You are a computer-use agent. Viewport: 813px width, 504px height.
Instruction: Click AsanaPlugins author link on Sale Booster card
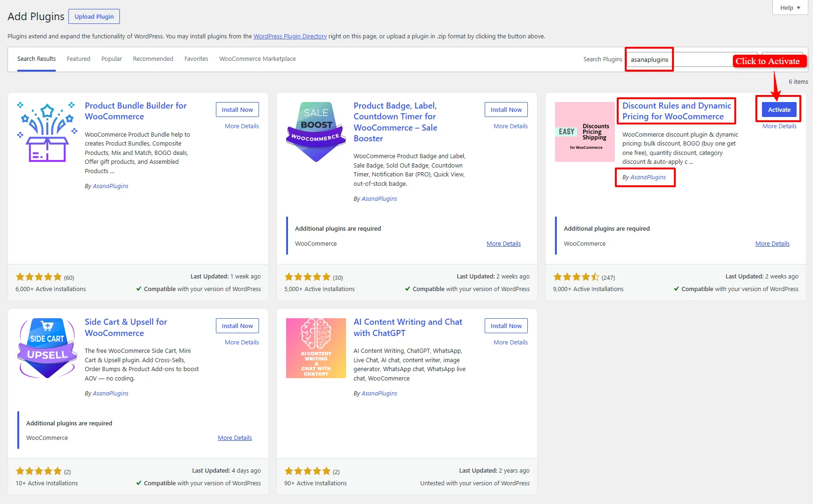click(379, 199)
